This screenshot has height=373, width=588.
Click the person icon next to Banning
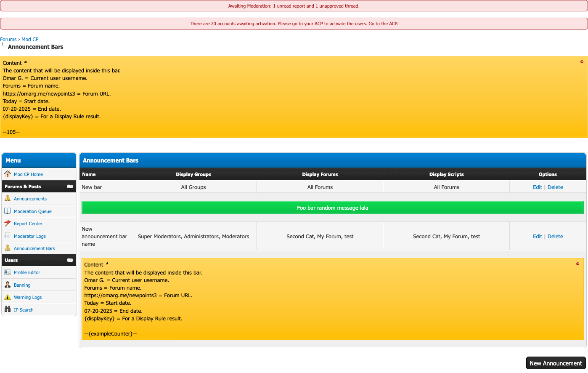[8, 285]
